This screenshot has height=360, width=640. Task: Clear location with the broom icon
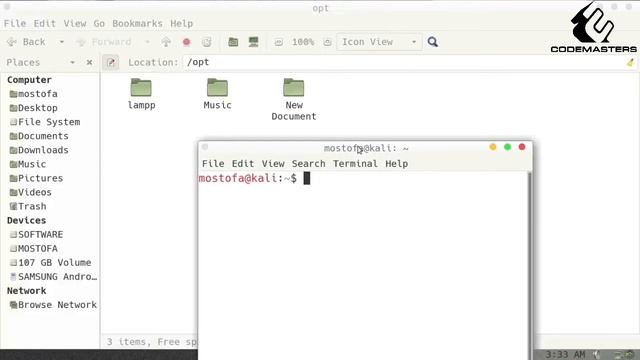click(x=631, y=62)
